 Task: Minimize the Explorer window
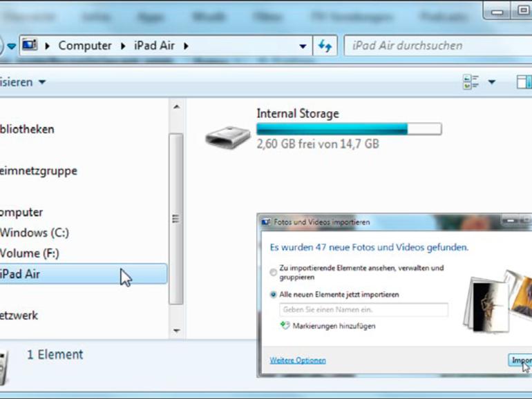click(x=497, y=12)
